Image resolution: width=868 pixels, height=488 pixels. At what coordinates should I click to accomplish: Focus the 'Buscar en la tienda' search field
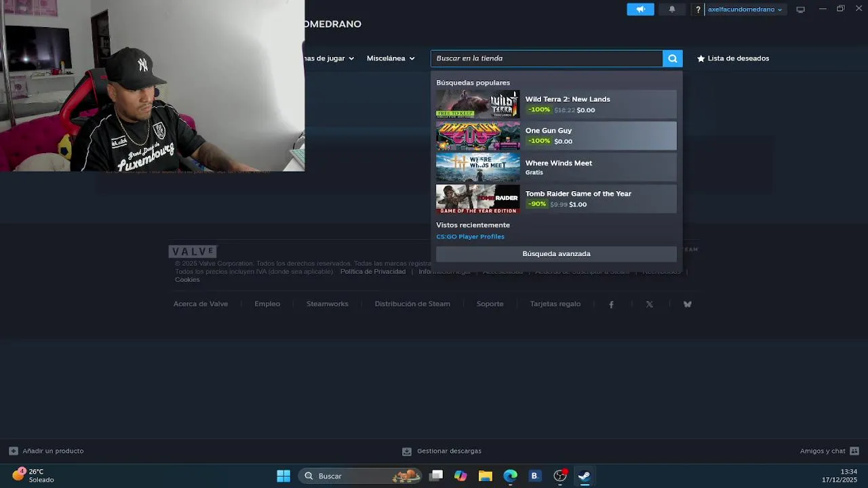(547, 58)
